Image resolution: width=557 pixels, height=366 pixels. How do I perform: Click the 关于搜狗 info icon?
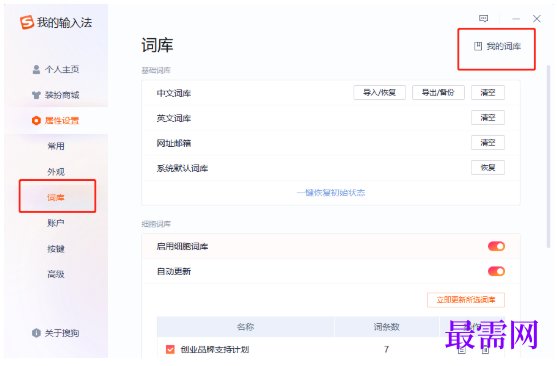[36, 333]
